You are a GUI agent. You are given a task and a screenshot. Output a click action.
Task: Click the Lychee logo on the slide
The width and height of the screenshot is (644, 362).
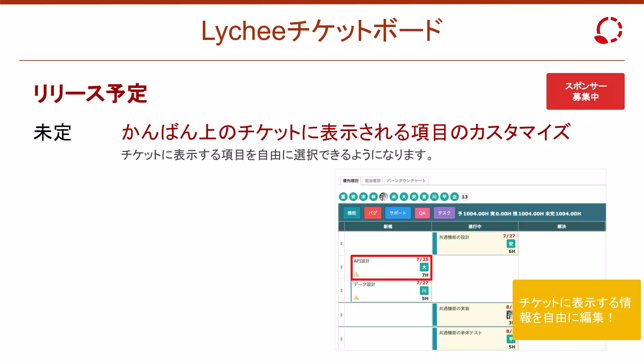pyautogui.click(x=608, y=30)
